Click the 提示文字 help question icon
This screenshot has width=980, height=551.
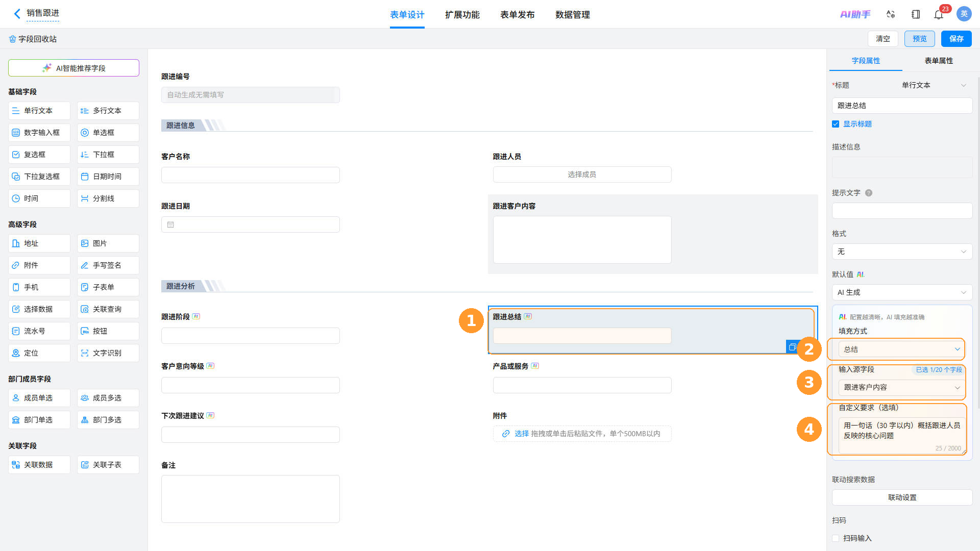click(x=869, y=193)
